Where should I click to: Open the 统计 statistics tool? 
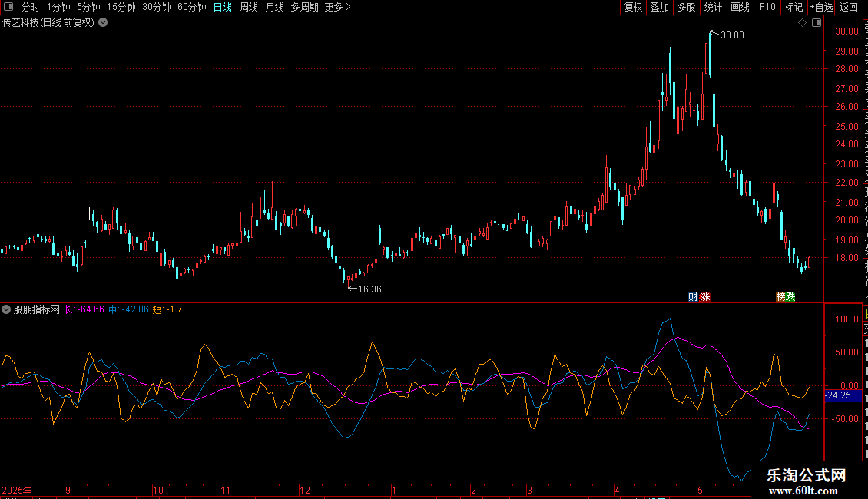click(713, 7)
